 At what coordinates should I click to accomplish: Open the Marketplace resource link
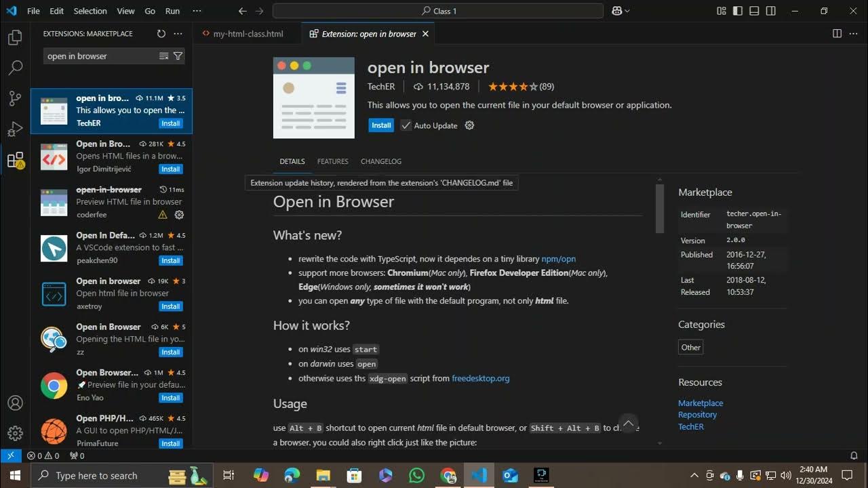tap(701, 403)
